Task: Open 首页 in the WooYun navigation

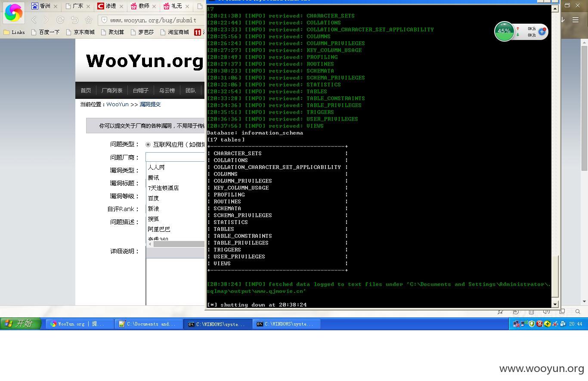Action: tap(86, 90)
